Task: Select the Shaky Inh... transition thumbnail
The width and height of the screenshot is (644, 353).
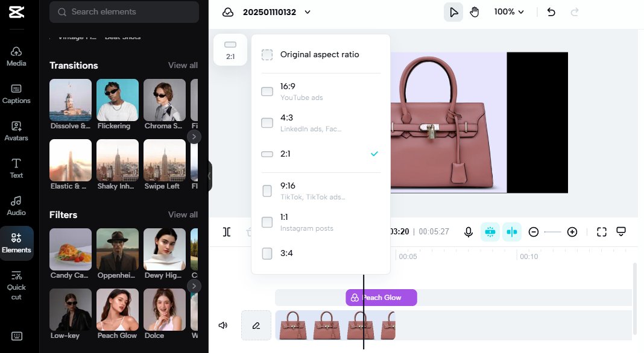Action: click(118, 160)
